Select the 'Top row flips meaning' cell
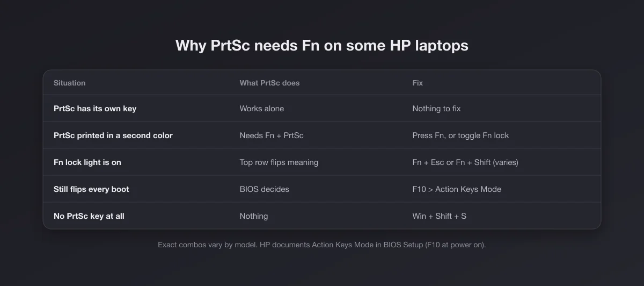Image resolution: width=644 pixels, height=286 pixels. 279,162
